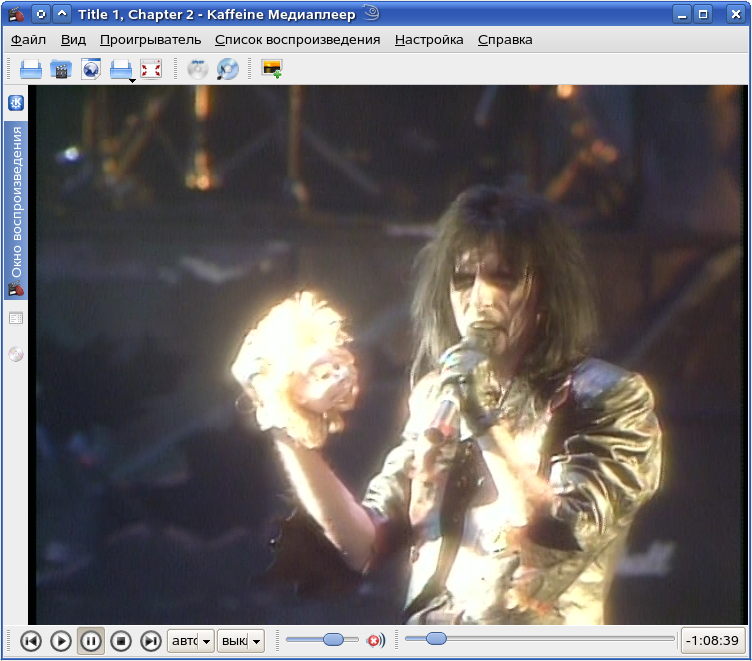Open the Настройка menu

(429, 40)
